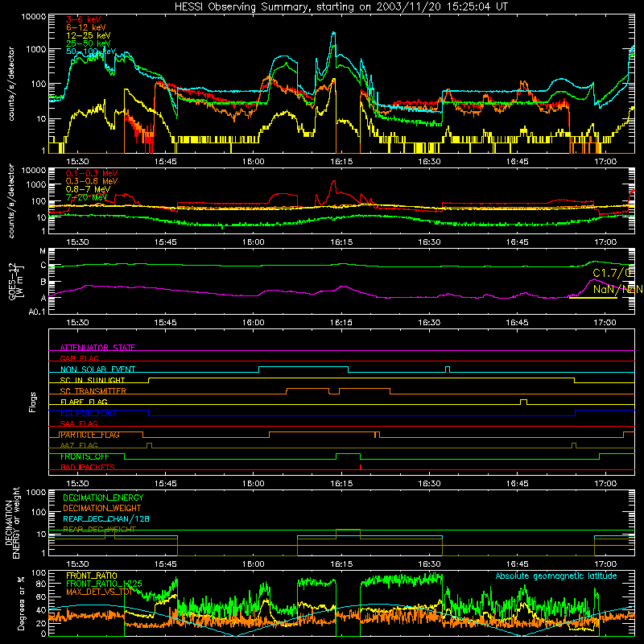Select the 3-6 keV legend label
The height and width of the screenshot is (644, 644).
[x=84, y=19]
